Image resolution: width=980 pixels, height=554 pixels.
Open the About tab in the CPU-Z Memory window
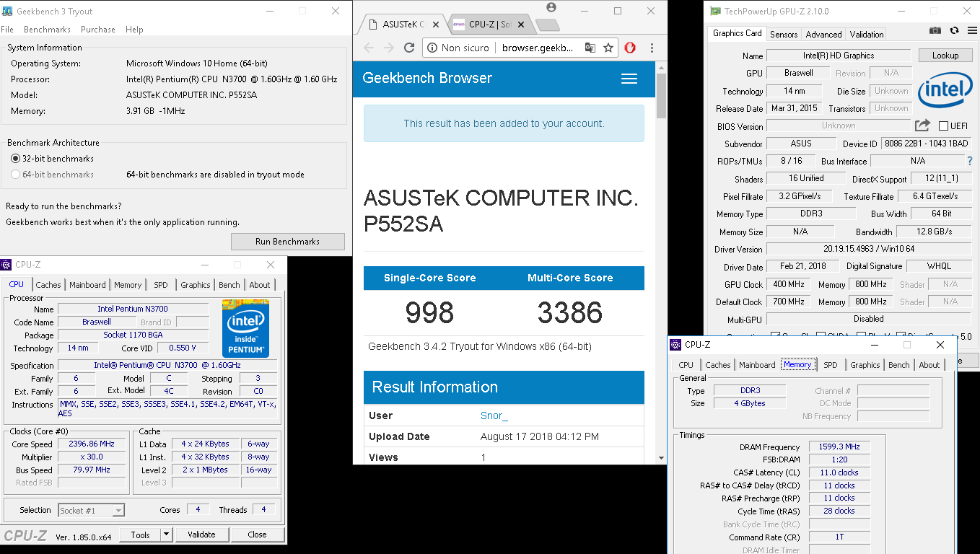[x=929, y=365]
